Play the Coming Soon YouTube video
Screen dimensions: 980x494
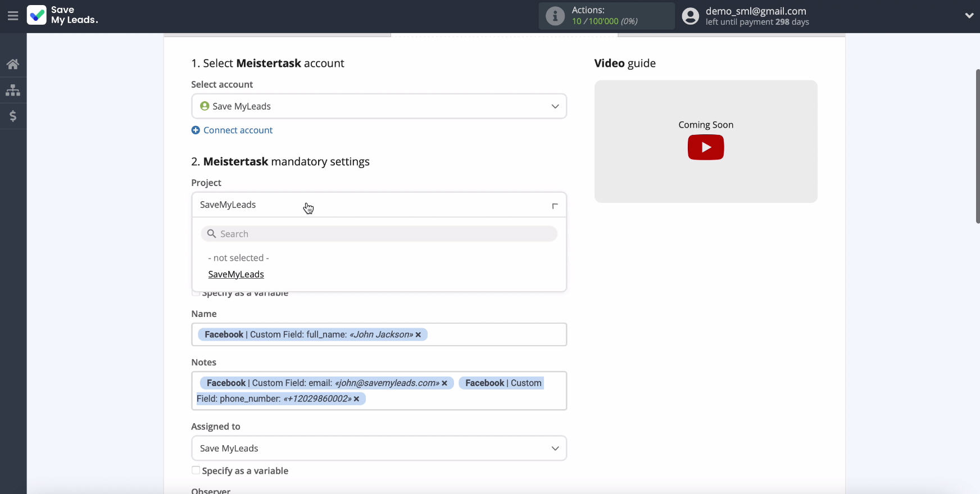click(706, 147)
